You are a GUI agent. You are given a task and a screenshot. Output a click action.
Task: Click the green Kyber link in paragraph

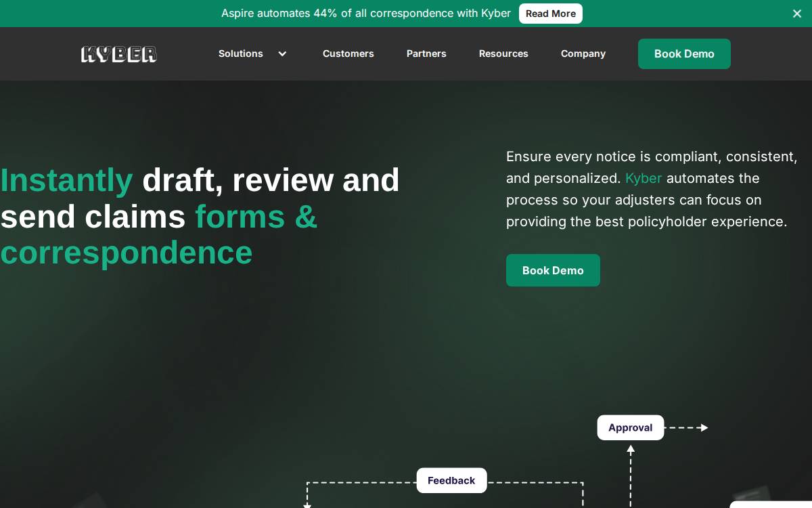tap(644, 178)
